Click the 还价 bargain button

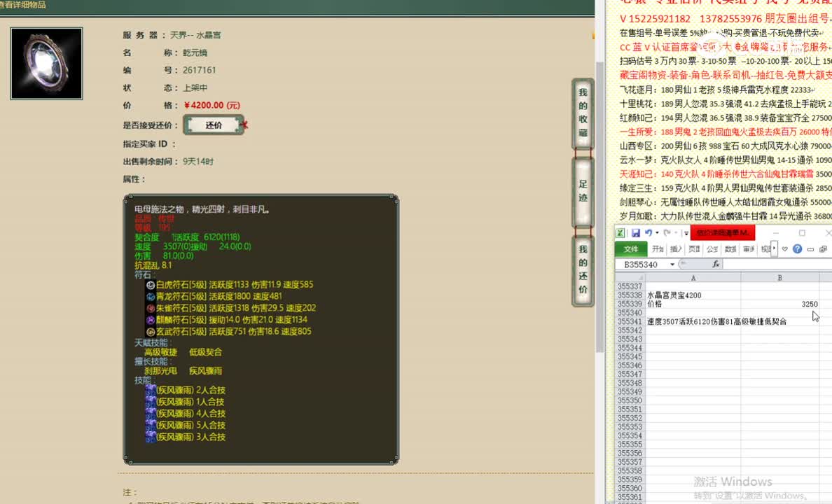(x=214, y=125)
